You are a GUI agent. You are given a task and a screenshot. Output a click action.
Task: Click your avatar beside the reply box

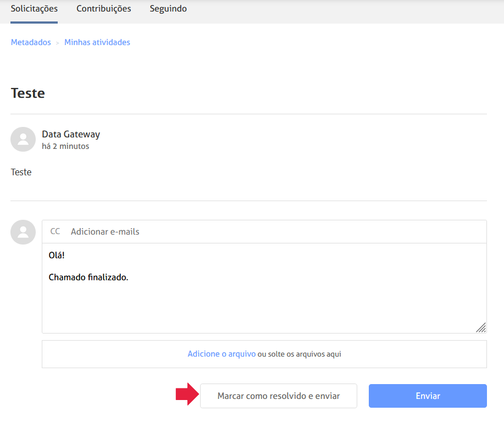[23, 232]
